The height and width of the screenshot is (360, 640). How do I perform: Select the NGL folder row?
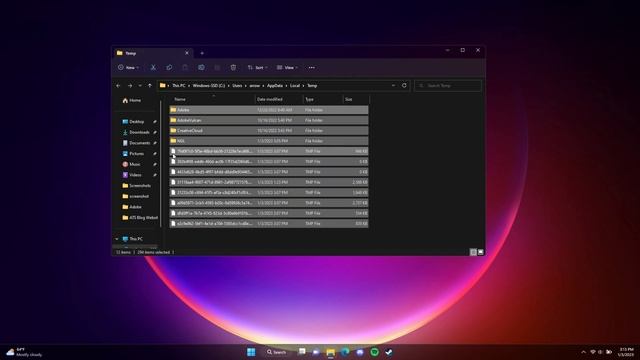269,141
